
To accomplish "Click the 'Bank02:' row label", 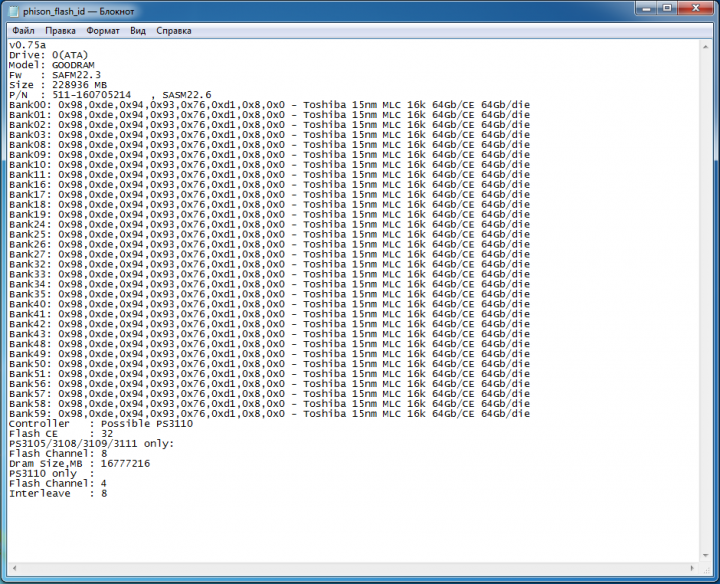I will (30, 125).
